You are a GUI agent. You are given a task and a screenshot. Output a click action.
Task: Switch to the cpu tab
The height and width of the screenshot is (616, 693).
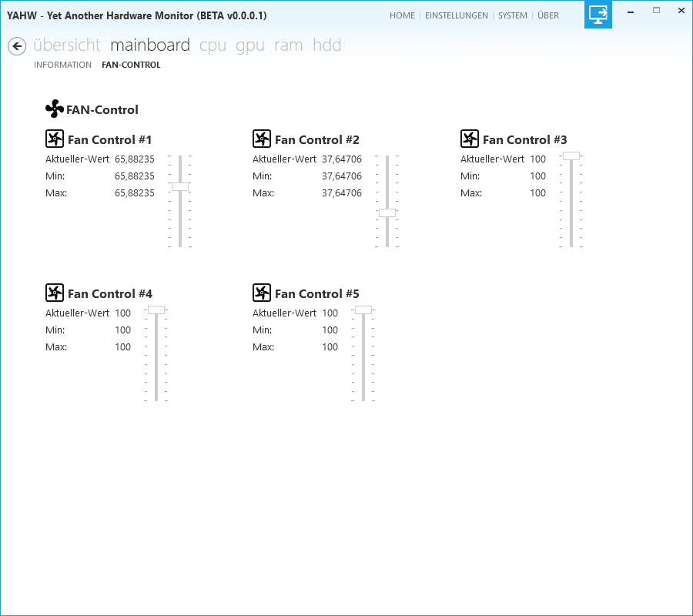pyautogui.click(x=213, y=46)
